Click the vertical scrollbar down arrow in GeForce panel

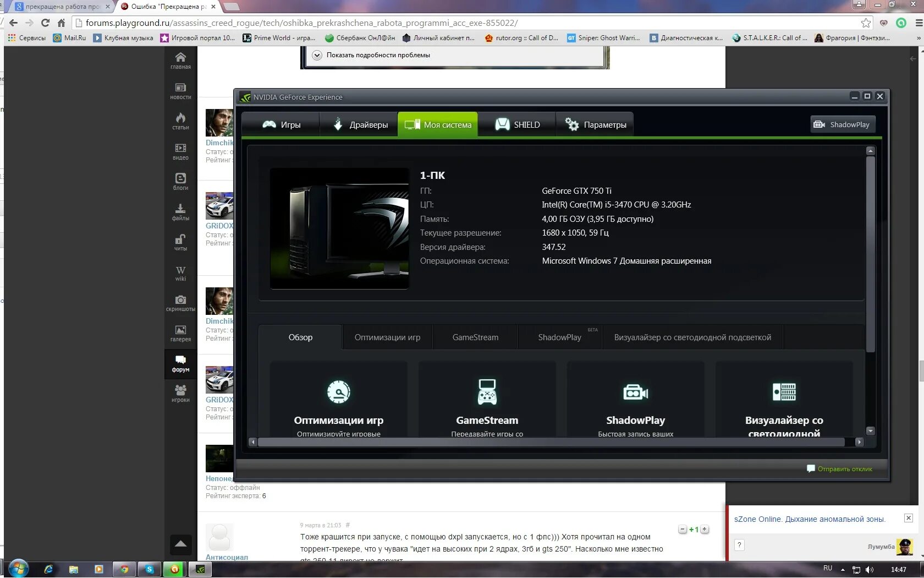click(870, 431)
